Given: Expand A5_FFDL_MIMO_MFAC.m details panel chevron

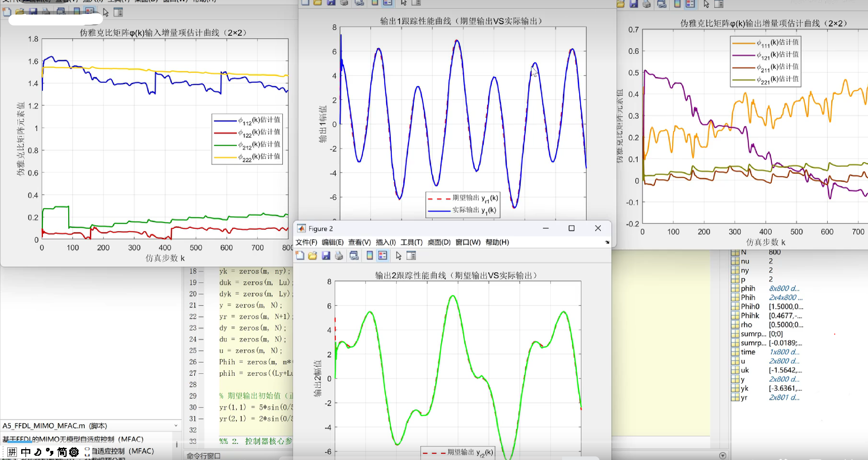Looking at the screenshot, I should pyautogui.click(x=176, y=426).
